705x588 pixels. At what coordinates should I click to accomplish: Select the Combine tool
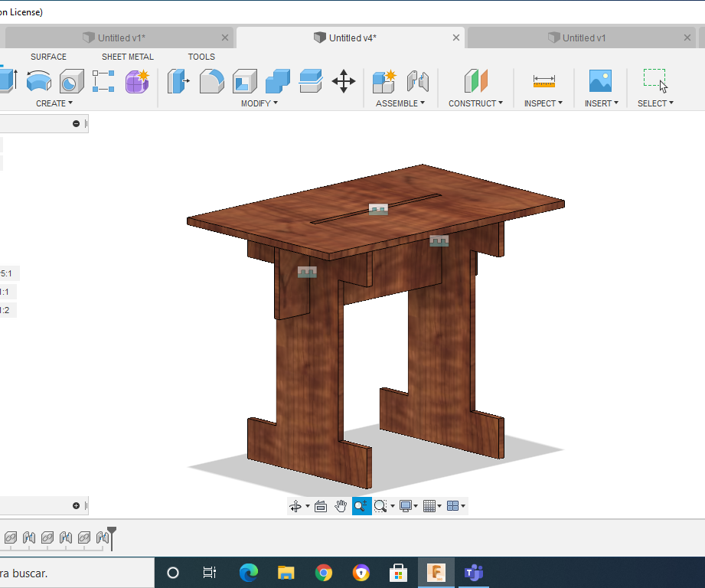point(277,81)
